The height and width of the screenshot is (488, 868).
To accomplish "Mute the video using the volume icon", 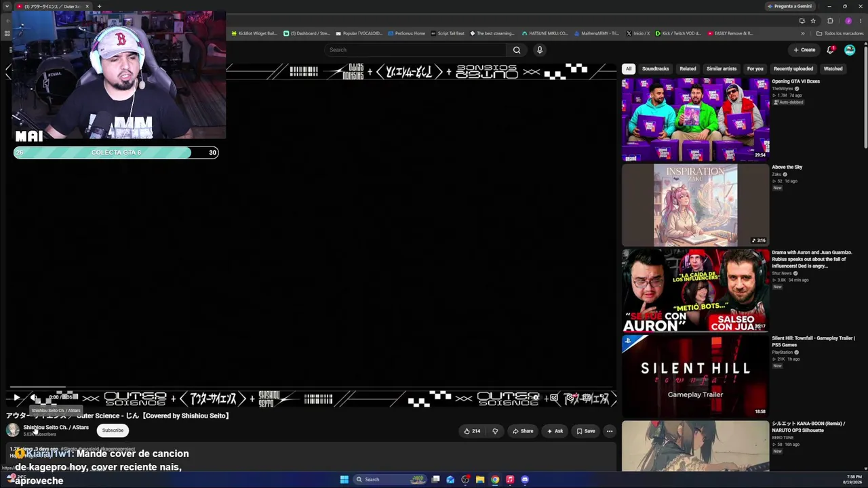I will (x=34, y=398).
